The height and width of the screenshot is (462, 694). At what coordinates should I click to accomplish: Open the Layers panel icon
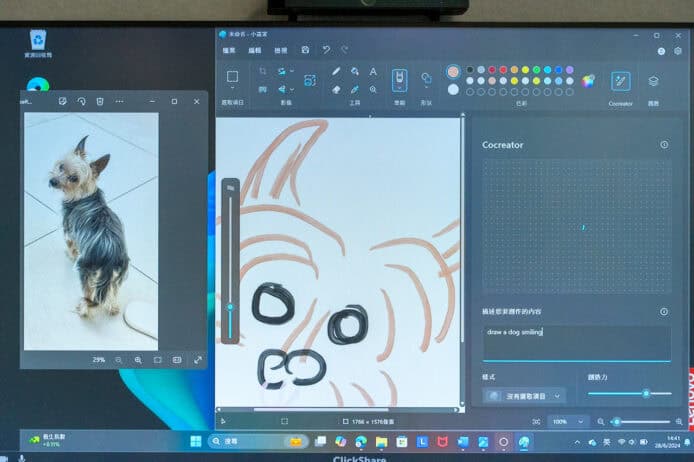tap(653, 81)
